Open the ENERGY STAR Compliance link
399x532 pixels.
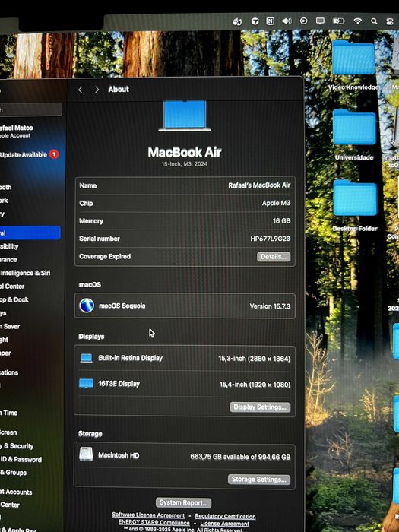tap(154, 523)
